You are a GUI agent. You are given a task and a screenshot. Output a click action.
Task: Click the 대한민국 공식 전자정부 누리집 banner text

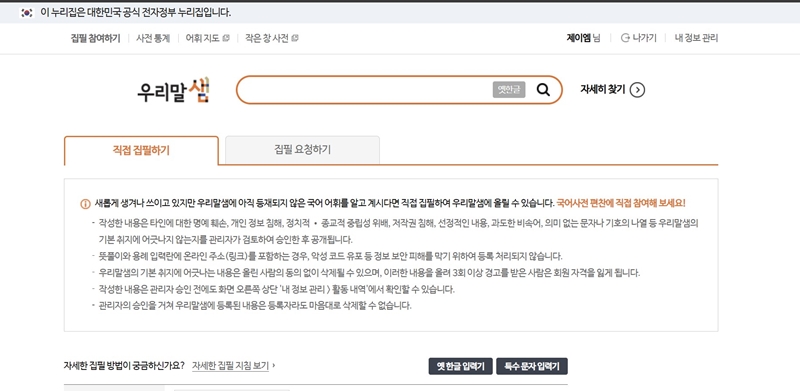135,13
